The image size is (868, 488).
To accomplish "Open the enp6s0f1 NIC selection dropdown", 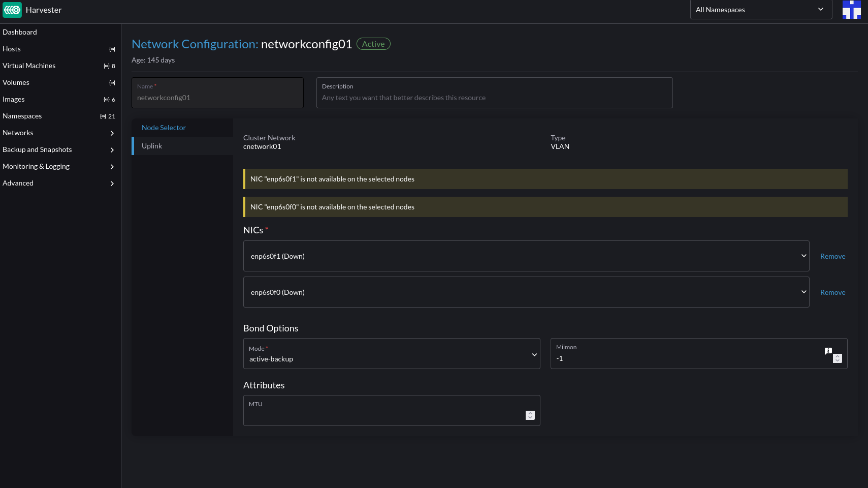I will tap(526, 256).
